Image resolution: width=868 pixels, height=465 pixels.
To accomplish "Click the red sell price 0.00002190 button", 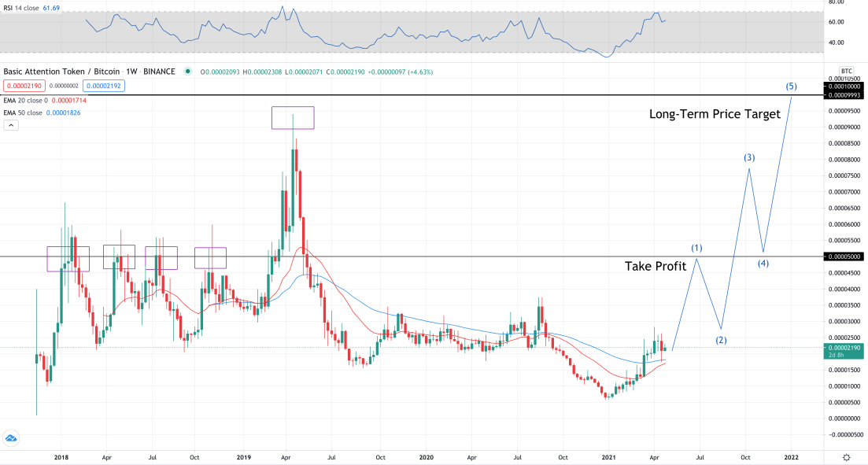I will coord(24,85).
